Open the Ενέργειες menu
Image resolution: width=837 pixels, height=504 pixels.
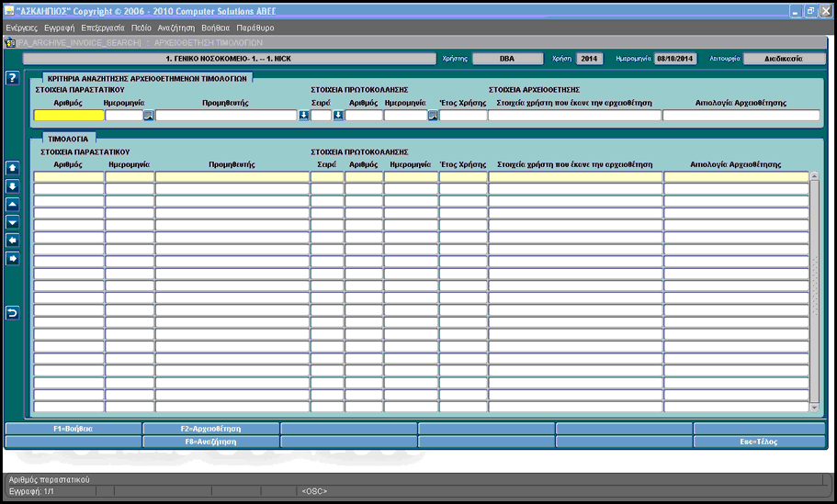point(22,28)
